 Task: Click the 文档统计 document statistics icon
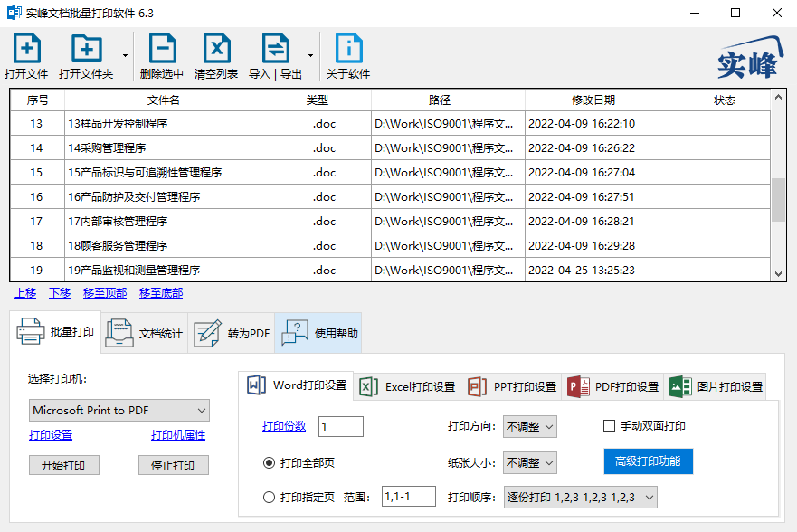coord(119,333)
